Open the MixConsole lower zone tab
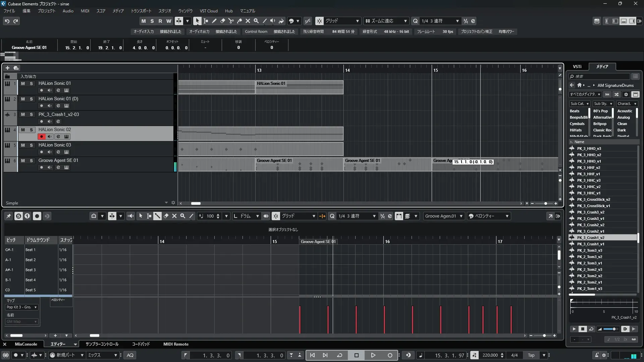Image resolution: width=644 pixels, height=362 pixels. tap(26, 344)
